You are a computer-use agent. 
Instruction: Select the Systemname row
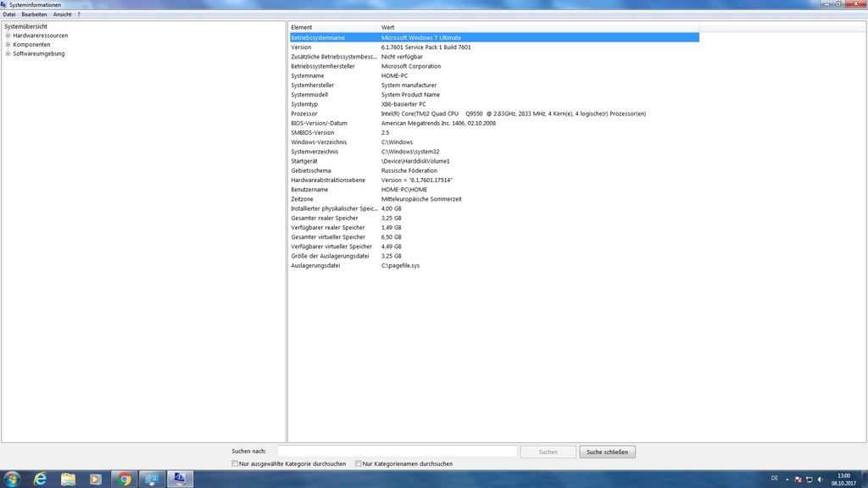click(494, 75)
